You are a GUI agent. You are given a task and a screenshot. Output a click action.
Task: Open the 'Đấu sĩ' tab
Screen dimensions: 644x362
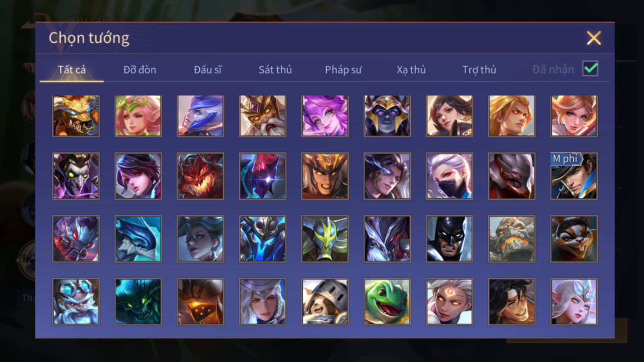(x=208, y=69)
